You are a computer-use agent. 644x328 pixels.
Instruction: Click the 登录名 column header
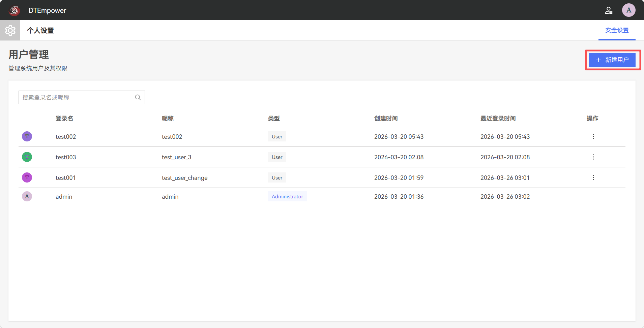coord(64,118)
